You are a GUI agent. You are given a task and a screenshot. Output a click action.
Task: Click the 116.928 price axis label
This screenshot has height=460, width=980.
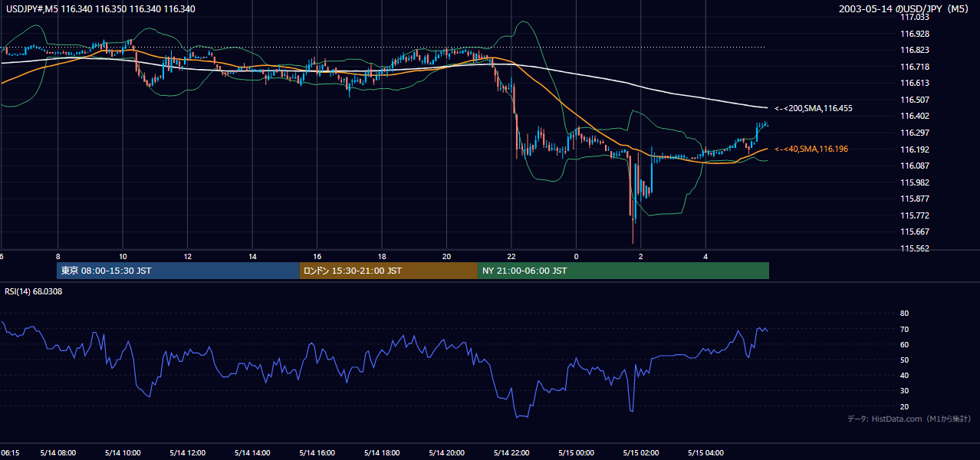coord(913,34)
